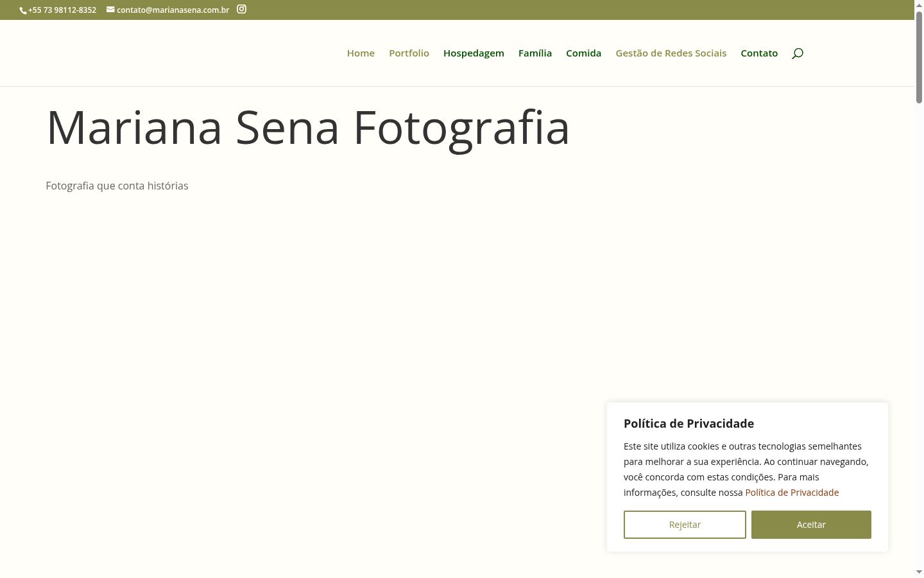Click the cookie banner title 'Política de Privacidade'
924x578 pixels.
tap(689, 423)
